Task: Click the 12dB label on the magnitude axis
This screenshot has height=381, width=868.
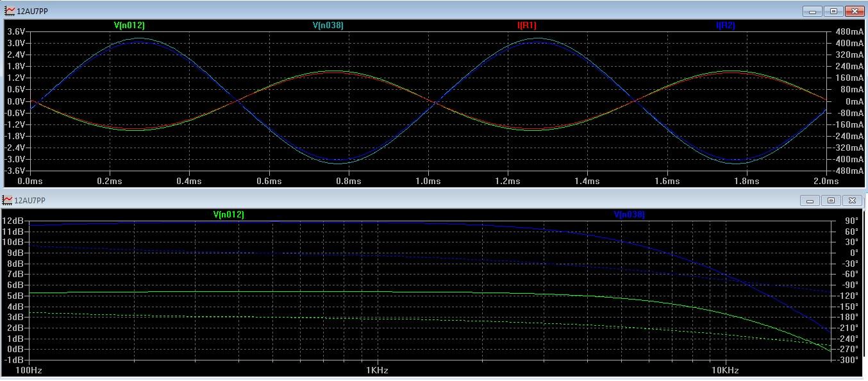Action: (14, 221)
